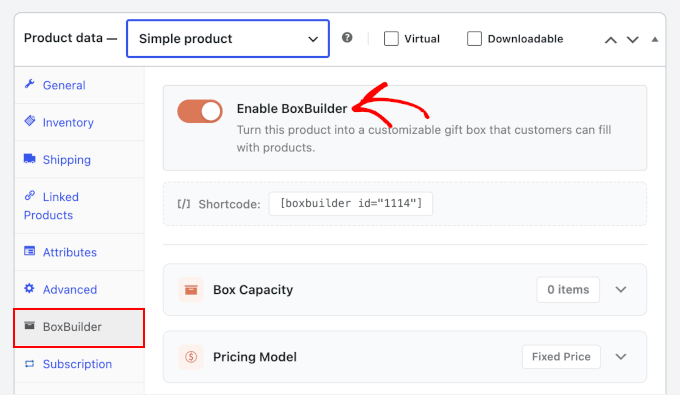Viewport: 680px width, 395px height.
Task: Click the boxbuilder shortcode field
Action: click(351, 204)
